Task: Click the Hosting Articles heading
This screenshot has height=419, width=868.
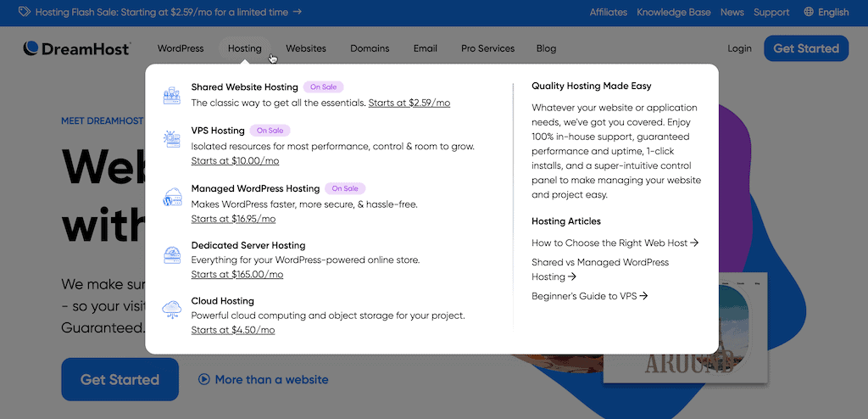Action: click(566, 221)
